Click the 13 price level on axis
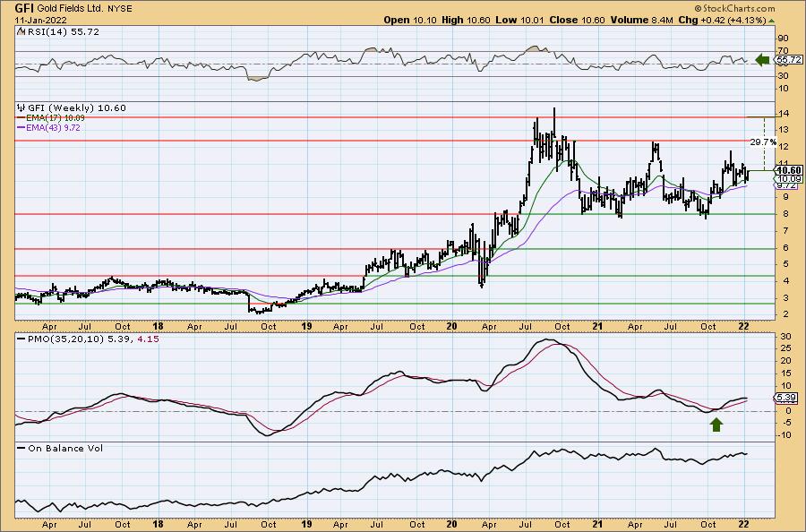 (783, 130)
